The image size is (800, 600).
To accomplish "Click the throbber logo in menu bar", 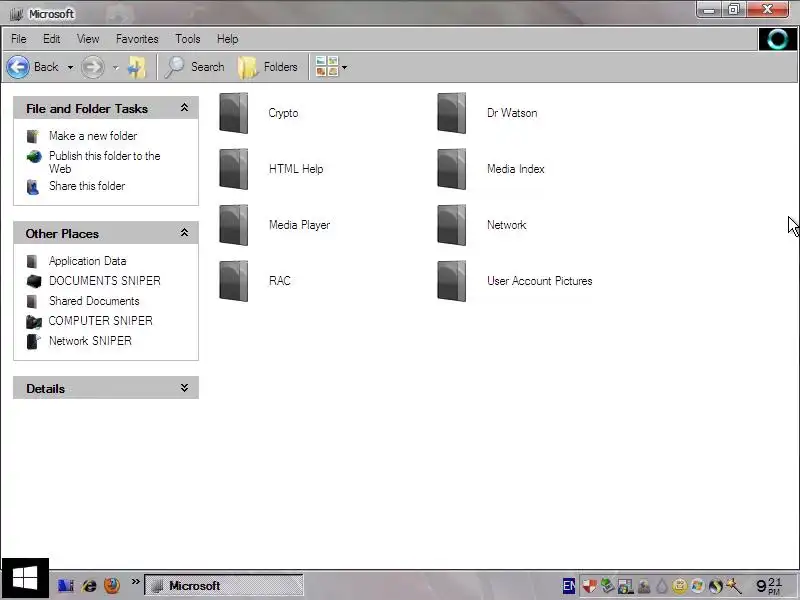I will pos(778,39).
